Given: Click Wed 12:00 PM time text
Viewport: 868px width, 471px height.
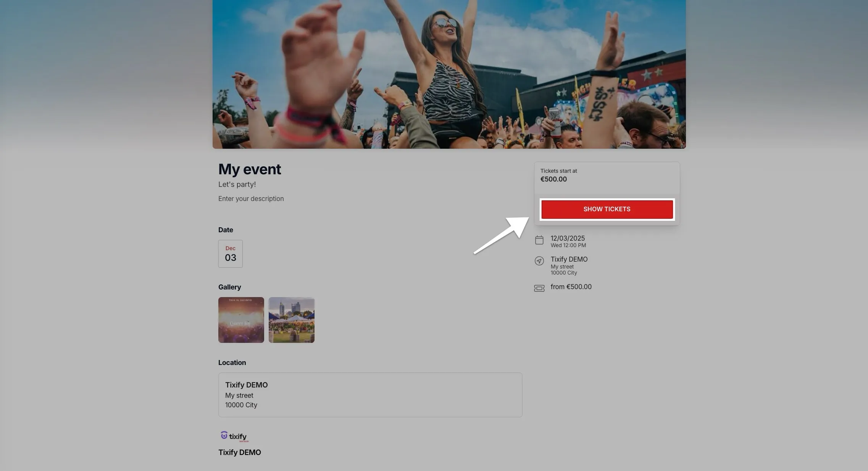Looking at the screenshot, I should click(x=568, y=245).
